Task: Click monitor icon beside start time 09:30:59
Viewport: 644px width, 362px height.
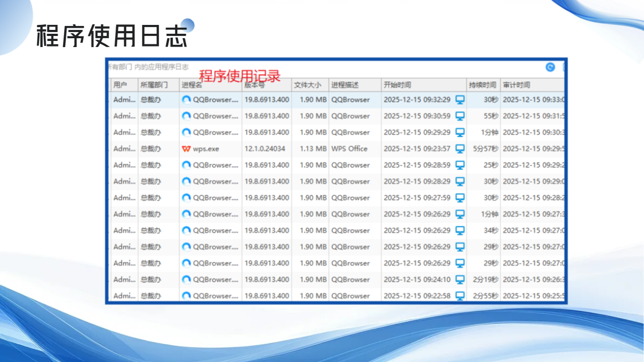Action: 460,116
